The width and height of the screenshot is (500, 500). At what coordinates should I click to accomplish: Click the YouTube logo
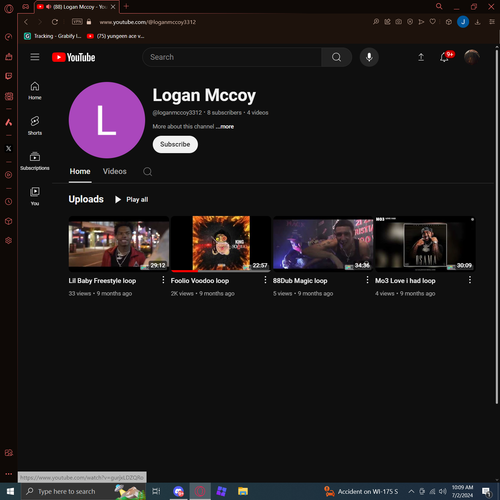tap(74, 57)
